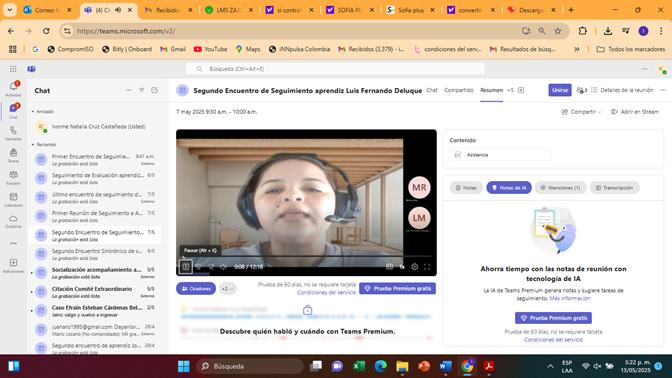
Task: Bookmark this page with star icon
Action: click(x=558, y=31)
